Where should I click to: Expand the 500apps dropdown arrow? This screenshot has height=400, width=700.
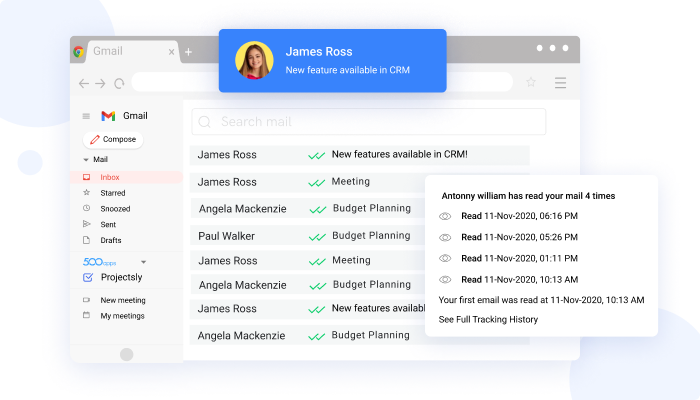pos(143,262)
